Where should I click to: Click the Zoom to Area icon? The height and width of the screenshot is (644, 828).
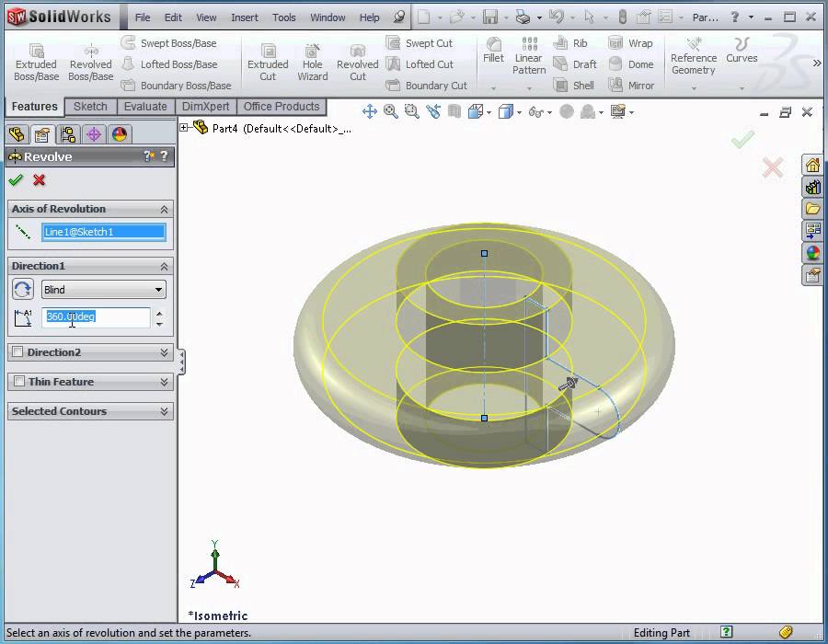412,111
